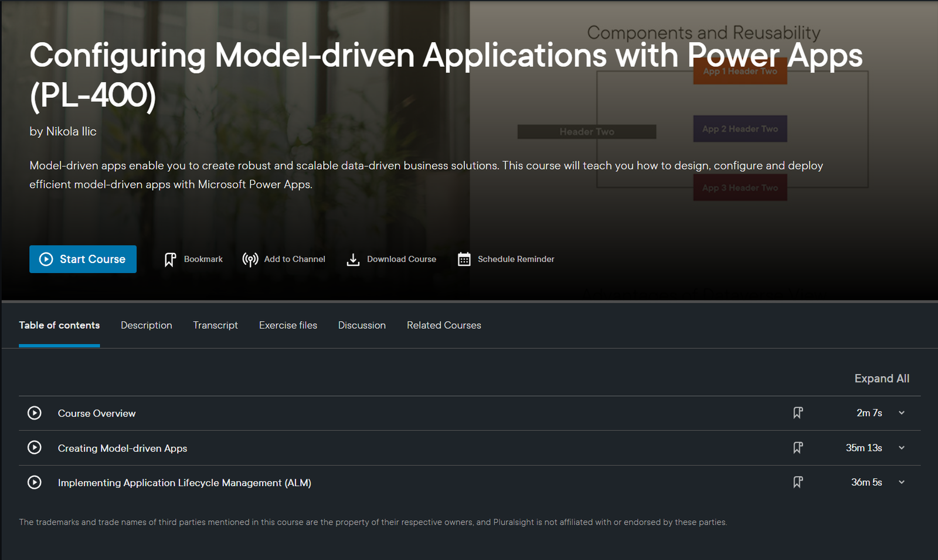Expand the Creating Model-driven Apps chevron

click(x=902, y=448)
